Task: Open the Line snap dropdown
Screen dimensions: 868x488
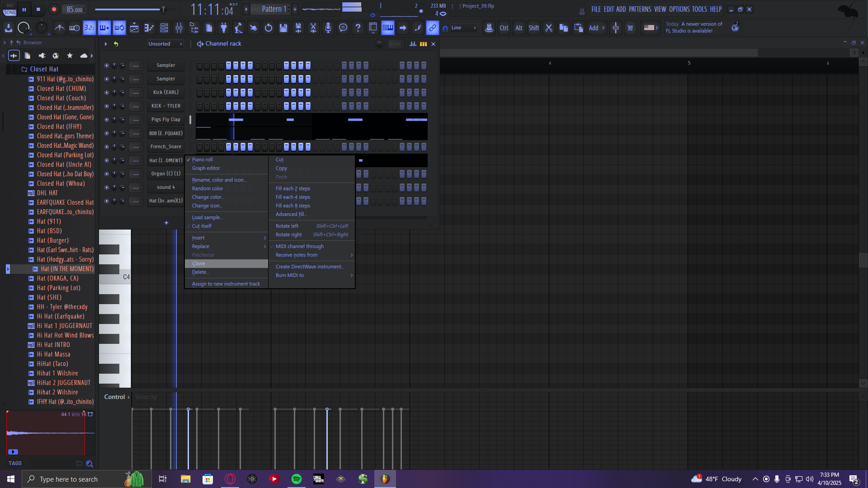Action: pyautogui.click(x=463, y=28)
